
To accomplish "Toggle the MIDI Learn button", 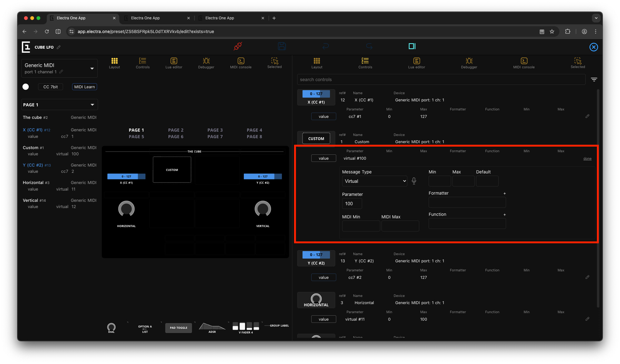I will [84, 87].
